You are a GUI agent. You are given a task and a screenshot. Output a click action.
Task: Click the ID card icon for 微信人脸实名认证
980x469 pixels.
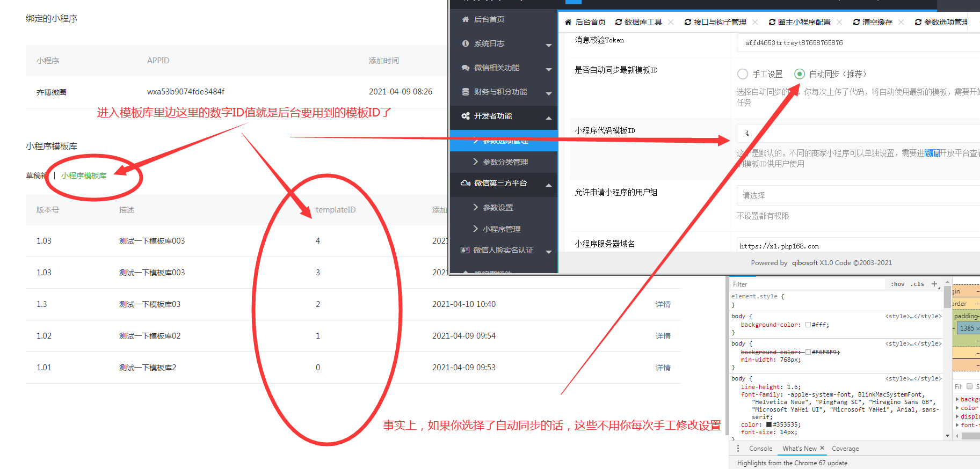[465, 250]
